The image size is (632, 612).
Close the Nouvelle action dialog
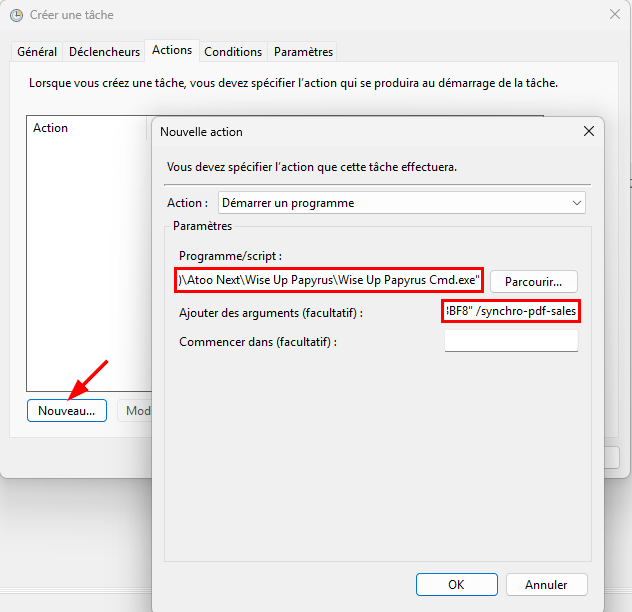[588, 131]
